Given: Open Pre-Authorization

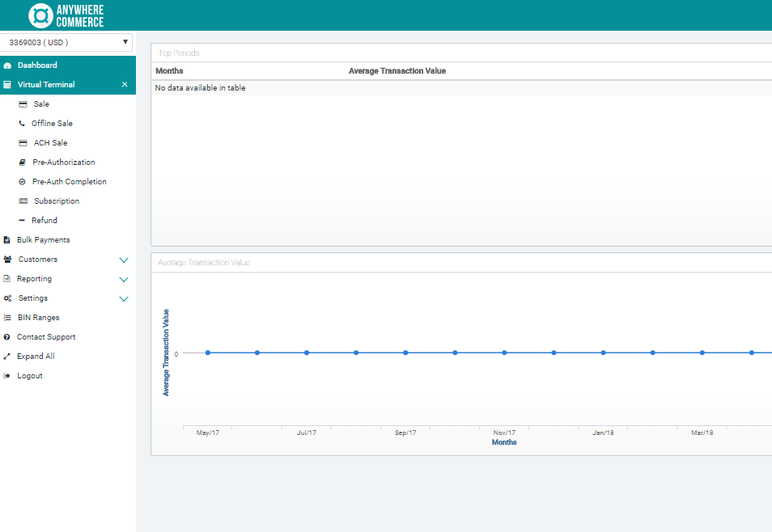Looking at the screenshot, I should pos(64,163).
